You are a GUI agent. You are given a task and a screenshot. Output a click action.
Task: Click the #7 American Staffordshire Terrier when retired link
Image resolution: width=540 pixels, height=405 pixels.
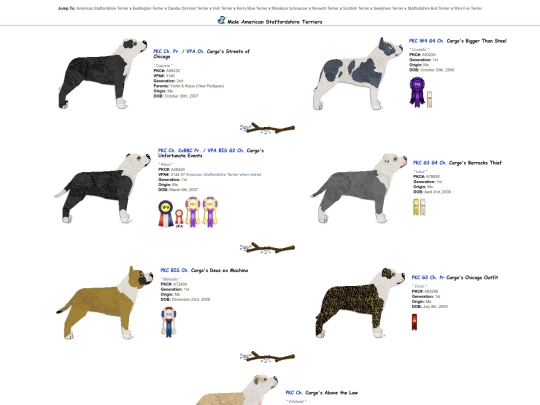tap(221, 175)
